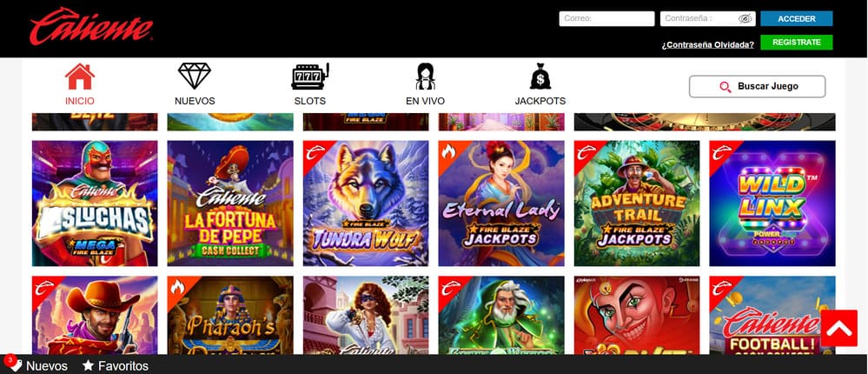Open Nuevos heart icon in bottom bar
Screen dimensions: 868x374
click(x=13, y=364)
